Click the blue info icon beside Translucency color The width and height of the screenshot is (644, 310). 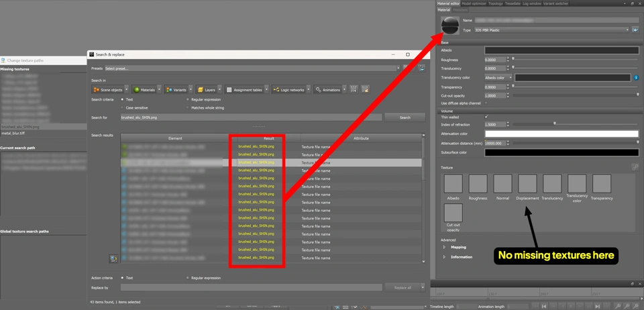pyautogui.click(x=636, y=78)
